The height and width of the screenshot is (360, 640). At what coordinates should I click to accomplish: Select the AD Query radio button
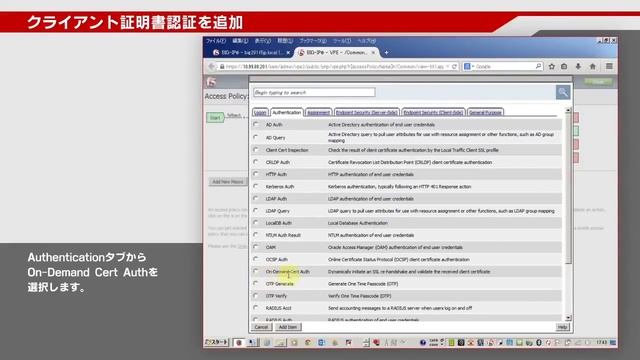tap(256, 137)
